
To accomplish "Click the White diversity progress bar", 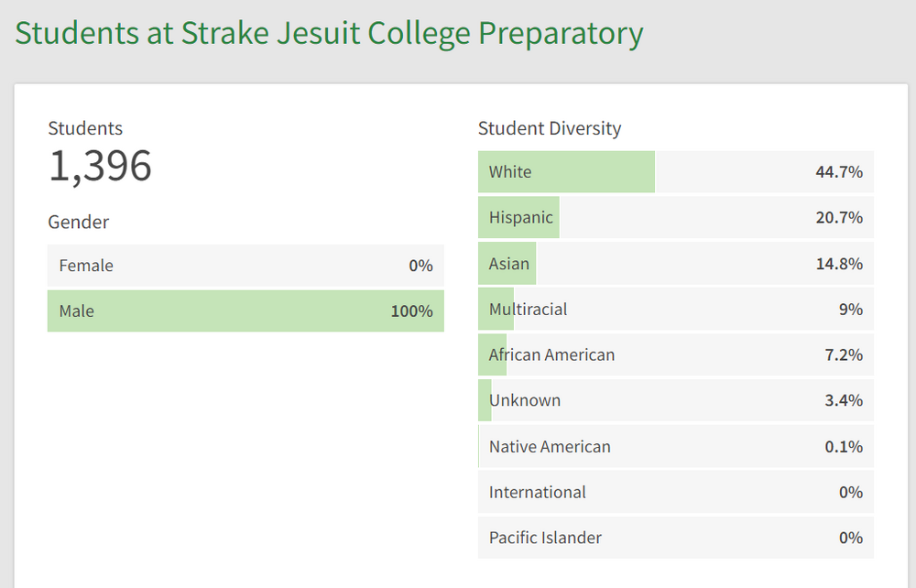I will click(x=566, y=172).
